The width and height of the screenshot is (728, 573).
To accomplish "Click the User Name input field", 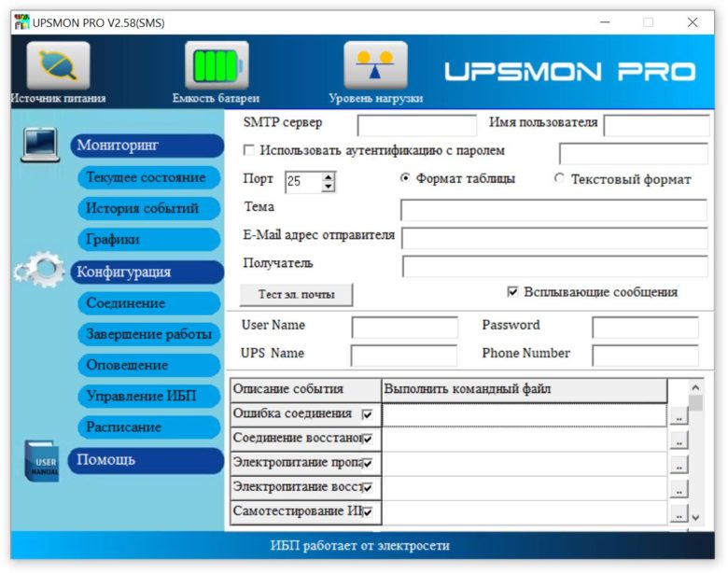I will click(x=405, y=328).
